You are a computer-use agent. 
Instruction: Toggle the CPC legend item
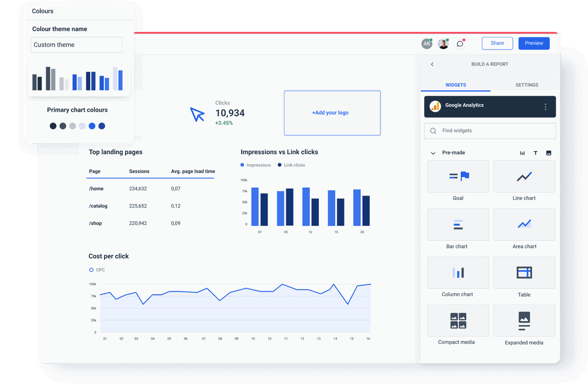pos(97,270)
